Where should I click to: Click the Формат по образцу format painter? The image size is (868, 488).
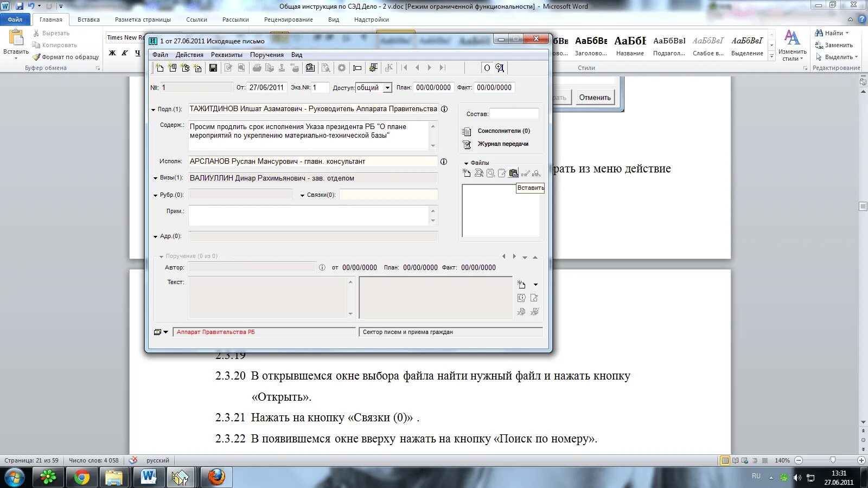click(x=66, y=57)
